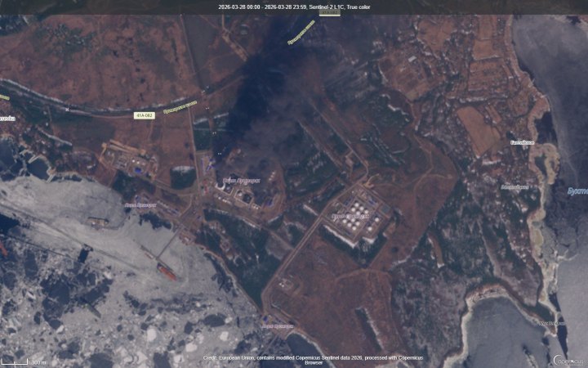This screenshot has height=368, width=588.
Task: Click the small road shield under the date caption
Action: 329,14
